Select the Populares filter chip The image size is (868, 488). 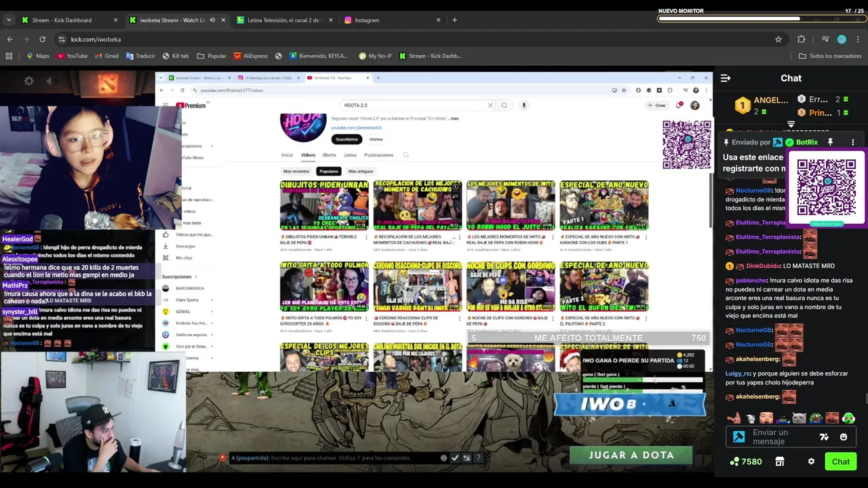[328, 171]
